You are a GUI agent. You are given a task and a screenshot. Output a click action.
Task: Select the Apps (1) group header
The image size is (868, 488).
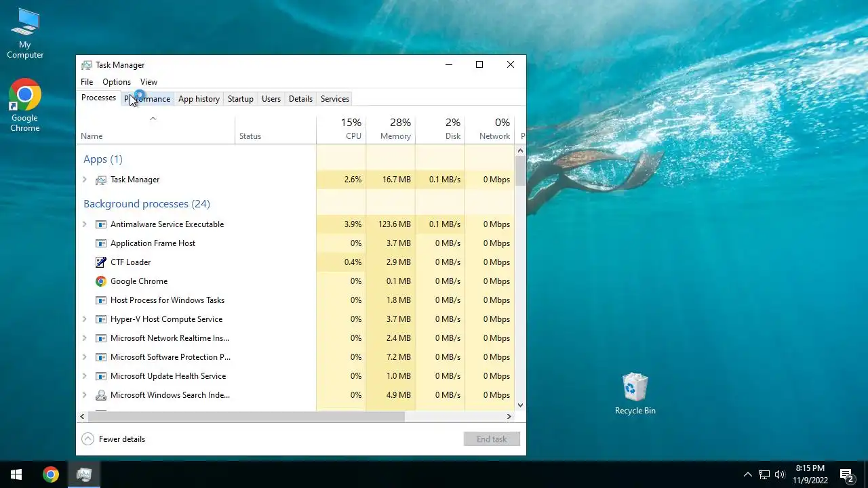tap(103, 159)
